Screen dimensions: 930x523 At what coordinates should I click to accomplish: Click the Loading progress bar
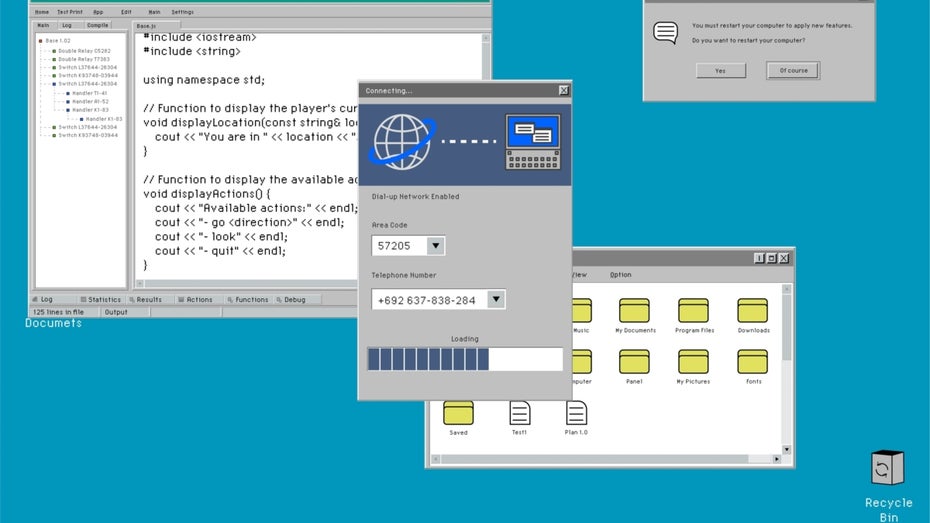coord(465,359)
